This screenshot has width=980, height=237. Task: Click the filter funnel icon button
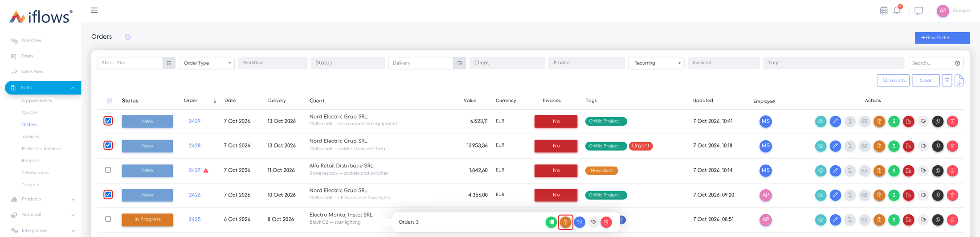click(x=947, y=81)
